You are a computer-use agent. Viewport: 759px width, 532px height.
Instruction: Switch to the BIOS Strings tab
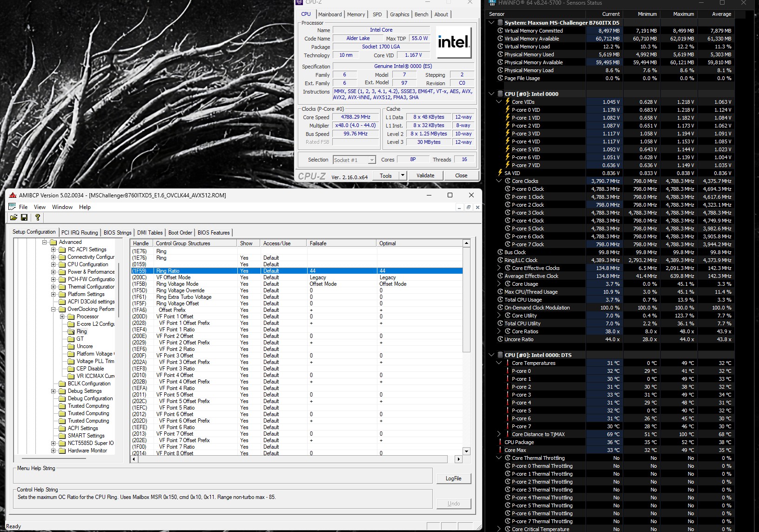[x=117, y=233]
